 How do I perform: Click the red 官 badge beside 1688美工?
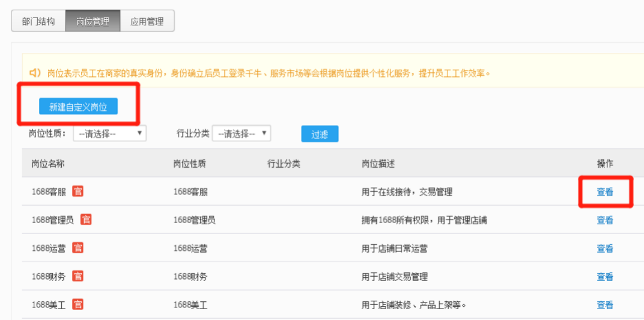77,304
